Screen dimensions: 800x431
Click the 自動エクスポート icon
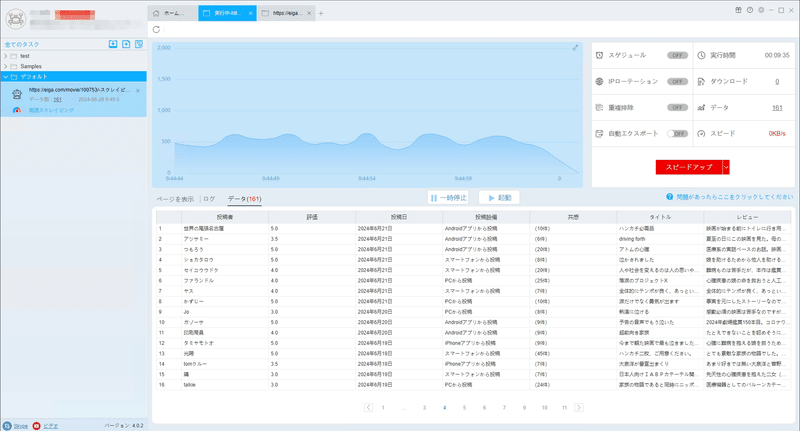599,134
